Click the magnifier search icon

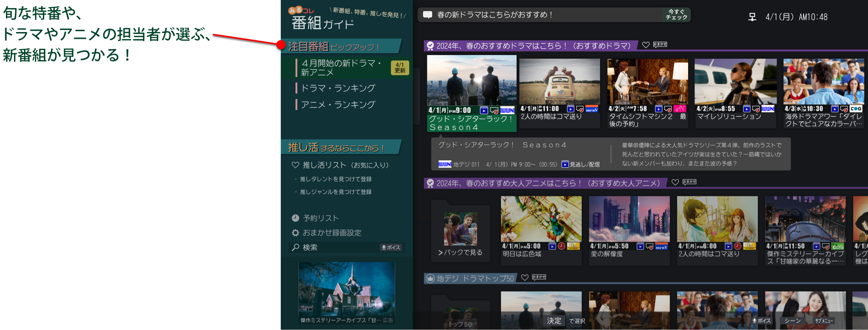pyautogui.click(x=295, y=247)
